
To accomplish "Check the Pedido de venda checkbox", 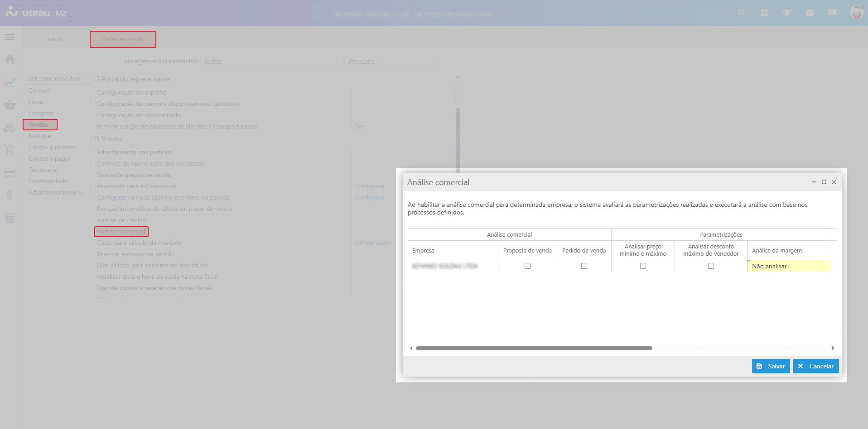I will 584,266.
